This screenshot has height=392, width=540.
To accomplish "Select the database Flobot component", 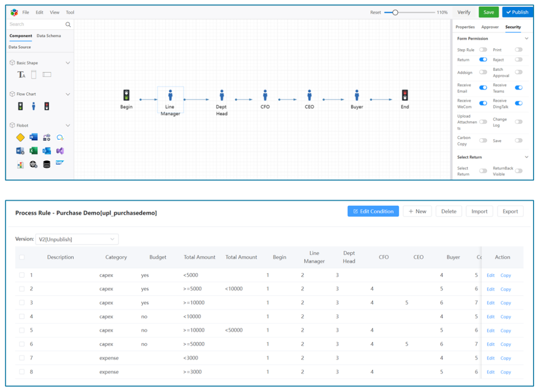I will 47,164.
